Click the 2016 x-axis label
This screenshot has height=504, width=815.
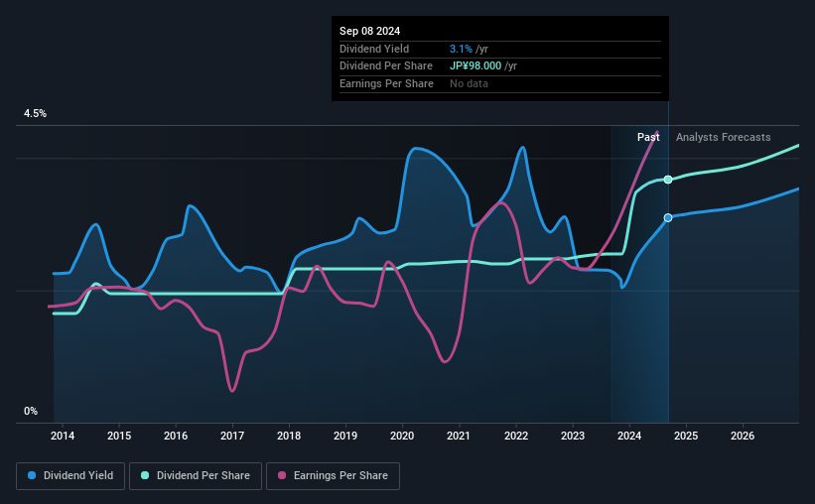[x=176, y=436]
